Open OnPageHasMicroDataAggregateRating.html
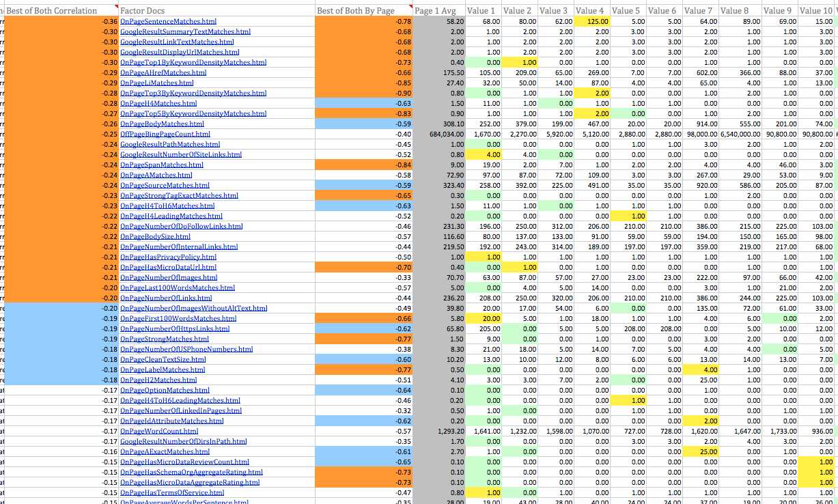 (190, 483)
